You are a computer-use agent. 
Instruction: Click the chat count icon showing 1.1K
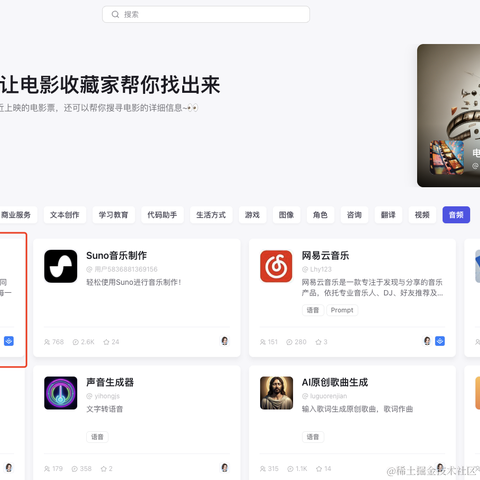point(290,469)
